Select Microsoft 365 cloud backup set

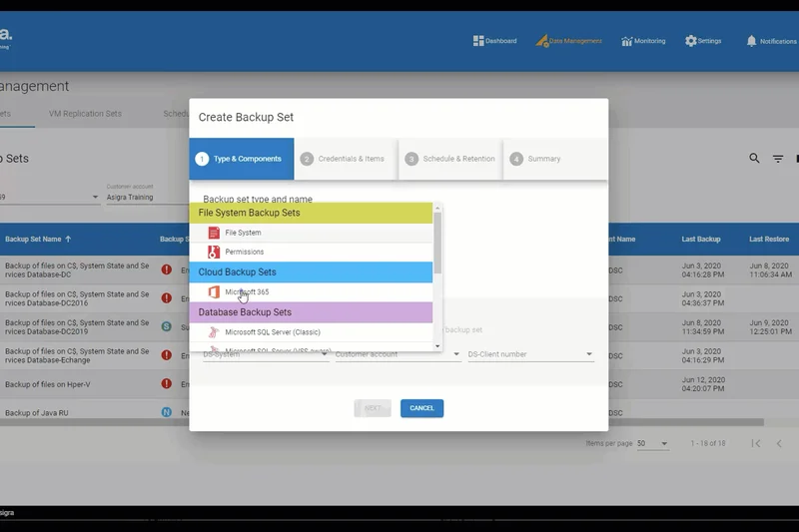247,292
